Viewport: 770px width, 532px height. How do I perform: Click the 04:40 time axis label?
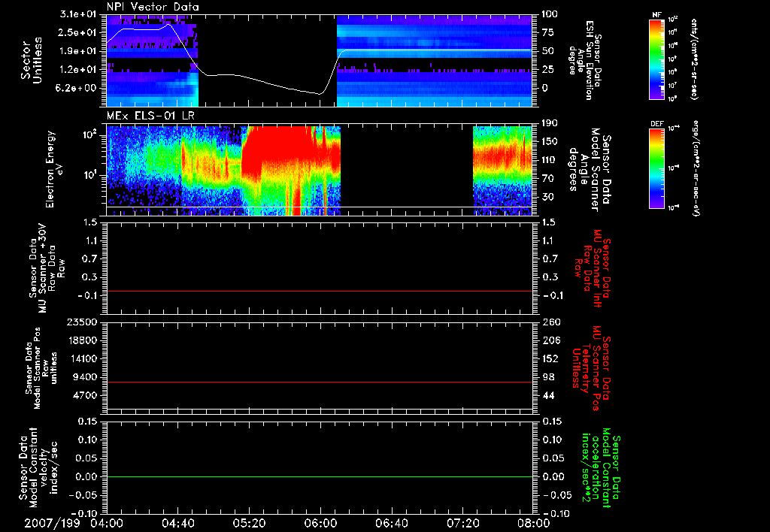coord(177,523)
